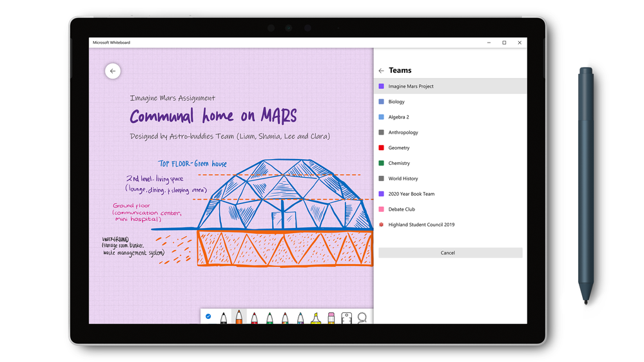Image resolution: width=644 pixels, height=362 pixels.
Task: Click the 'TOP FLOOR-Green house' annotation
Action: pos(193,164)
